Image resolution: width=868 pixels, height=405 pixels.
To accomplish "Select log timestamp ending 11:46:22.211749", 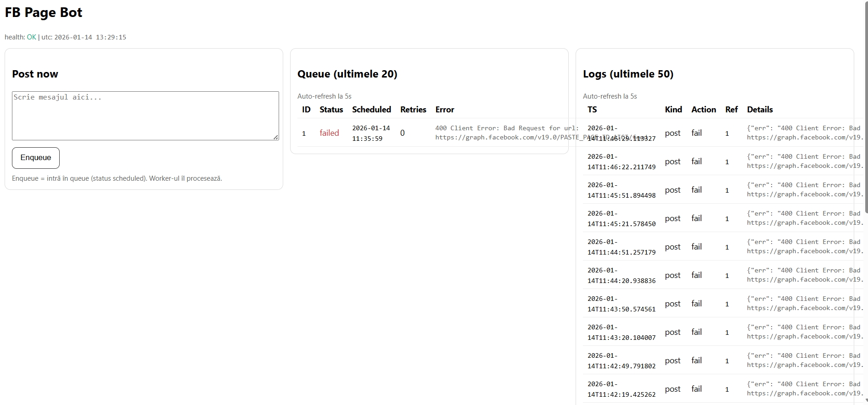I will pos(621,162).
